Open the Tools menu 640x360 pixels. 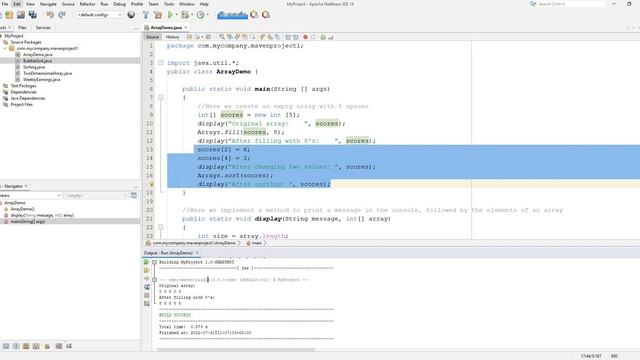(169, 4)
